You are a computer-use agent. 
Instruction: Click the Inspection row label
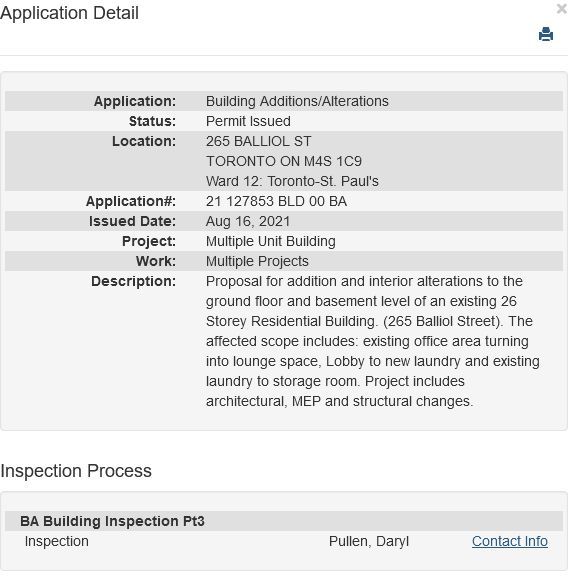pyautogui.click(x=56, y=541)
